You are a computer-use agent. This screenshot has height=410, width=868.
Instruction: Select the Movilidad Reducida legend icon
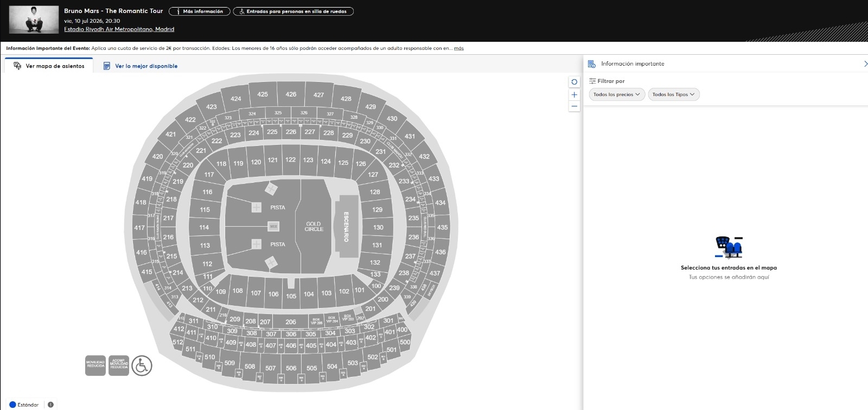95,365
